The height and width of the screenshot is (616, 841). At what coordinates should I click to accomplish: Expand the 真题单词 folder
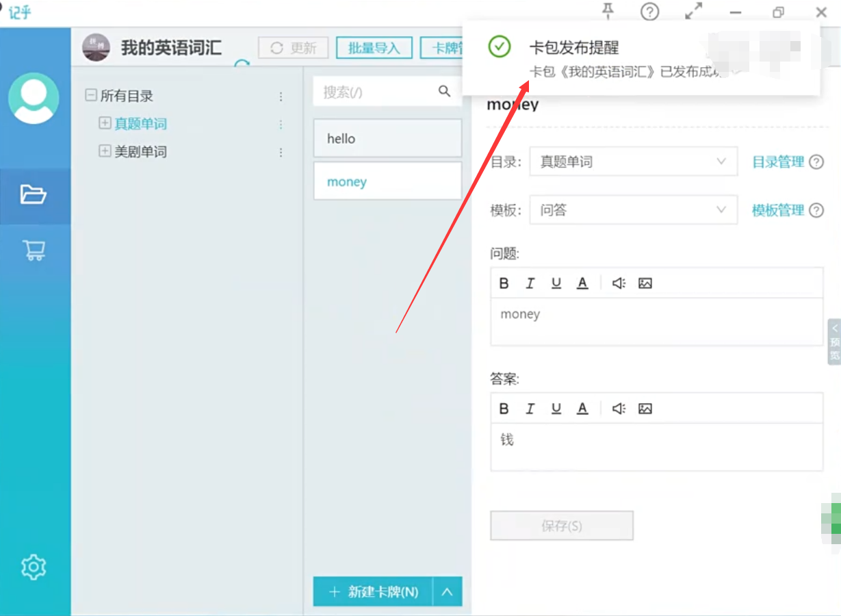point(105,124)
